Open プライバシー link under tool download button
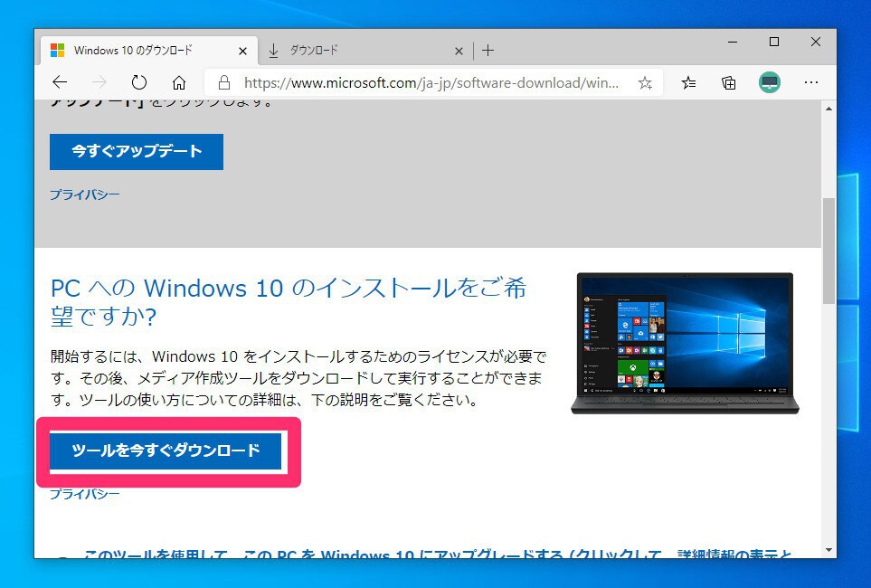 (84, 494)
